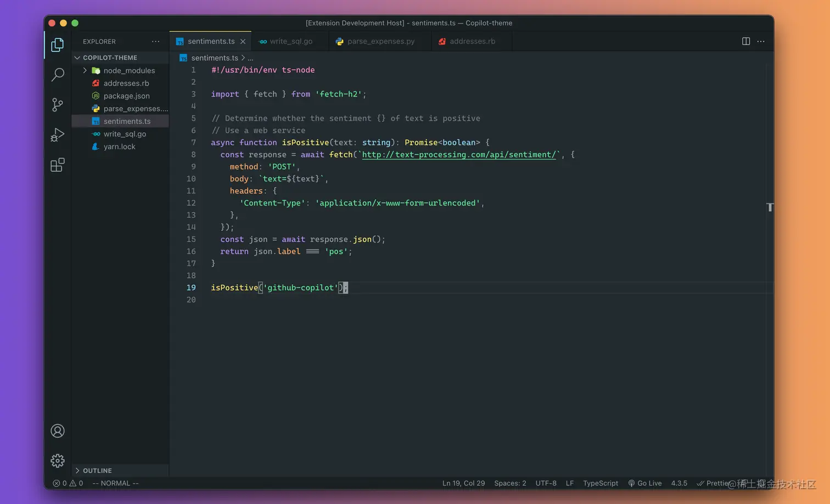Viewport: 830px width, 504px height.
Task: Click the Accounts icon in activity bar
Action: pyautogui.click(x=57, y=431)
